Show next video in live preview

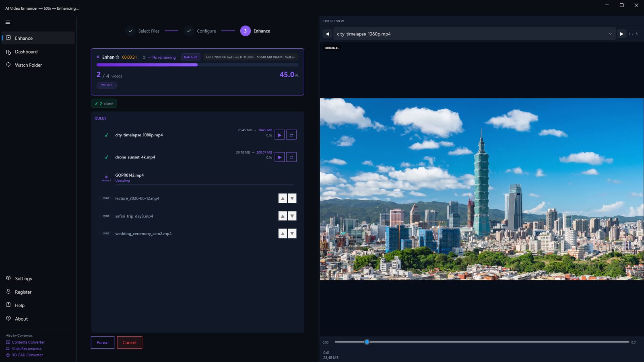[621, 34]
